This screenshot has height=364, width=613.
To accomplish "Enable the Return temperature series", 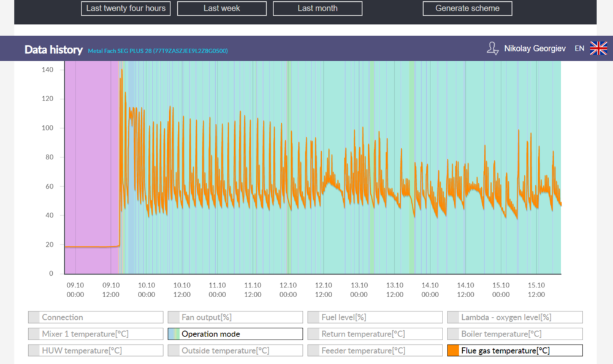I will pyautogui.click(x=375, y=334).
